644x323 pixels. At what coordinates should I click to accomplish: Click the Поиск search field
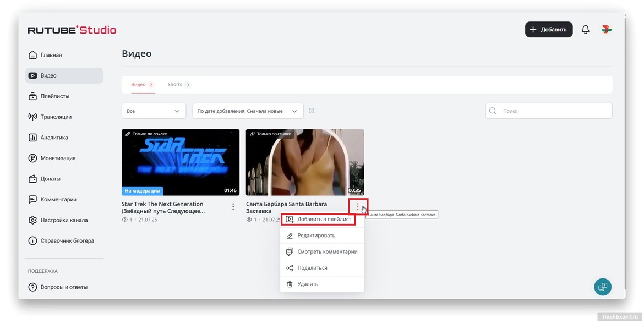(x=553, y=111)
